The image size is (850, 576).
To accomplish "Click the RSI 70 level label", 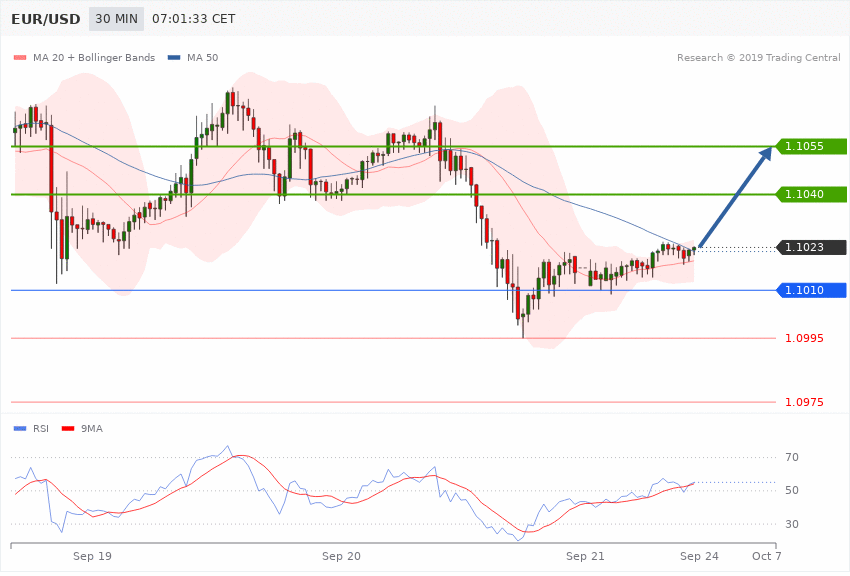I will click(x=792, y=457).
